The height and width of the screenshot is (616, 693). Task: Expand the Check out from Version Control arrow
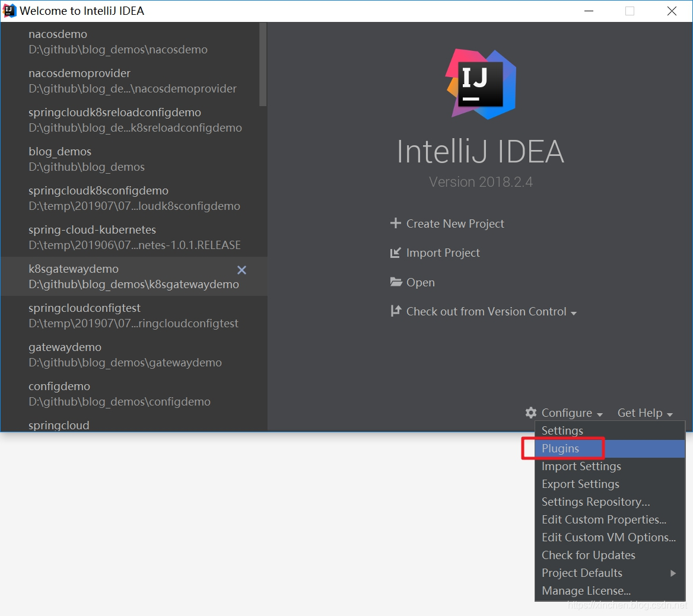pos(574,313)
